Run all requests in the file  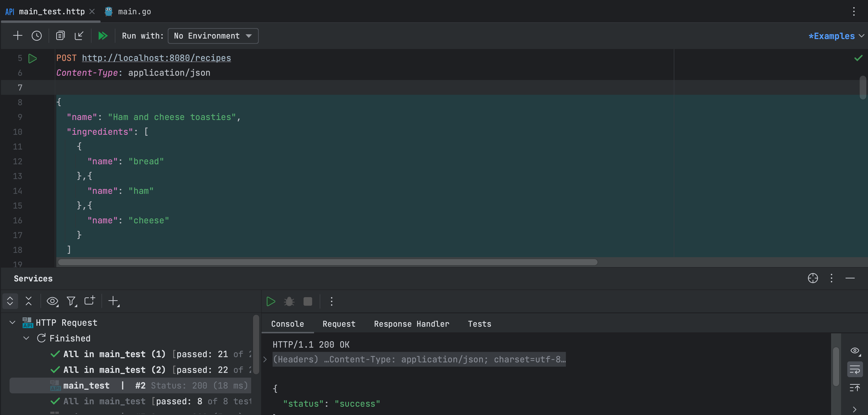tap(103, 36)
